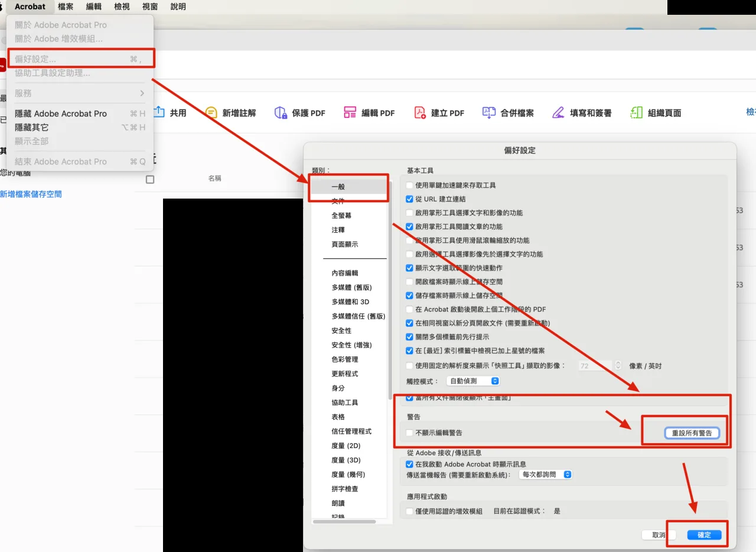Screen dimensions: 756x552
Task: Open the 檢視 menu
Action: pyautogui.click(x=122, y=7)
